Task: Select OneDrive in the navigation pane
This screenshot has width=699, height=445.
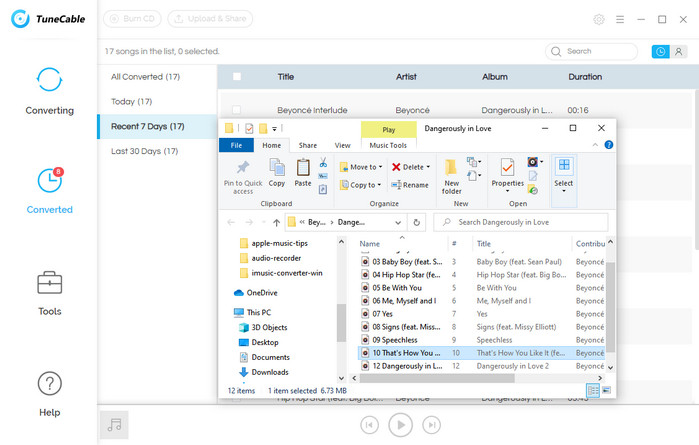Action: click(255, 293)
